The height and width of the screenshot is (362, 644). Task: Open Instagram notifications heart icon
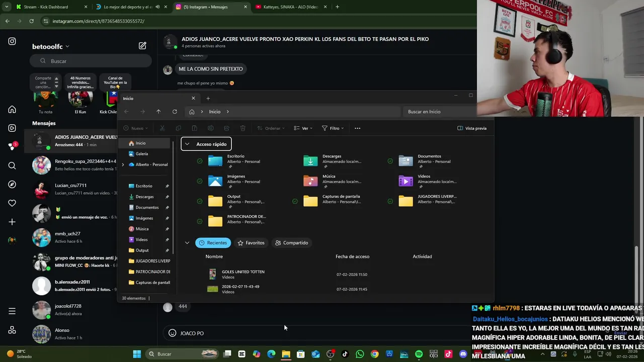click(12, 203)
